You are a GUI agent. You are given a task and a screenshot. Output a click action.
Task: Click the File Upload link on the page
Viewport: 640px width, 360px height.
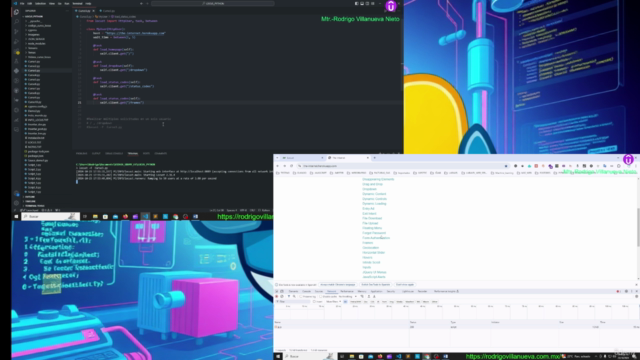point(370,223)
